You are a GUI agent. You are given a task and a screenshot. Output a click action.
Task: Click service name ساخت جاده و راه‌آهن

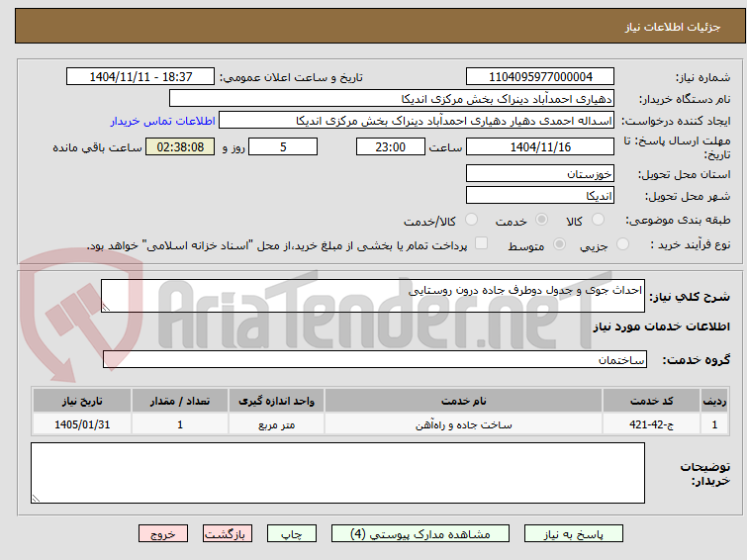(464, 424)
